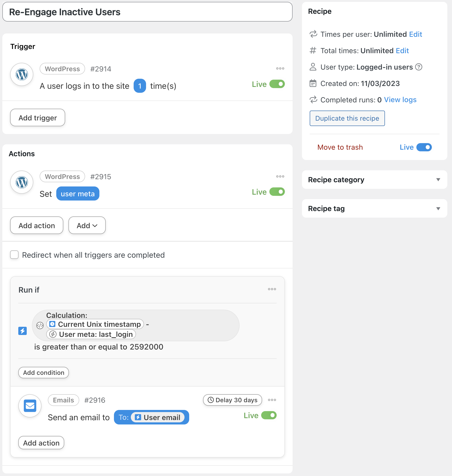Open the Delay 30 days setting
The height and width of the screenshot is (476, 452).
(x=232, y=400)
